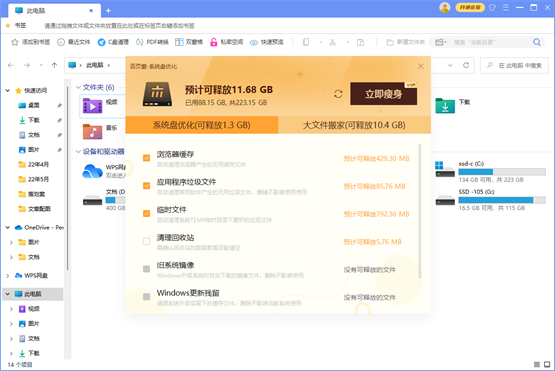555x371 pixels.
Task: Click the copy icon in toolbar
Action: coord(306,42)
